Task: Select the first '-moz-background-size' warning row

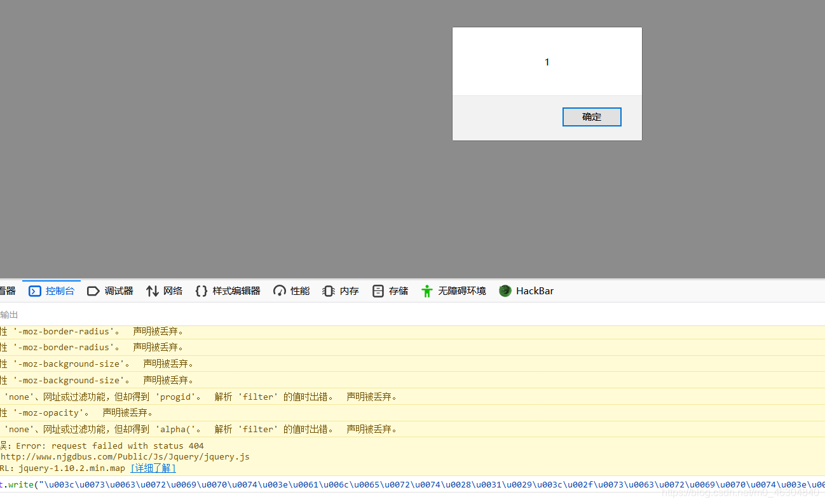Action: (x=412, y=364)
